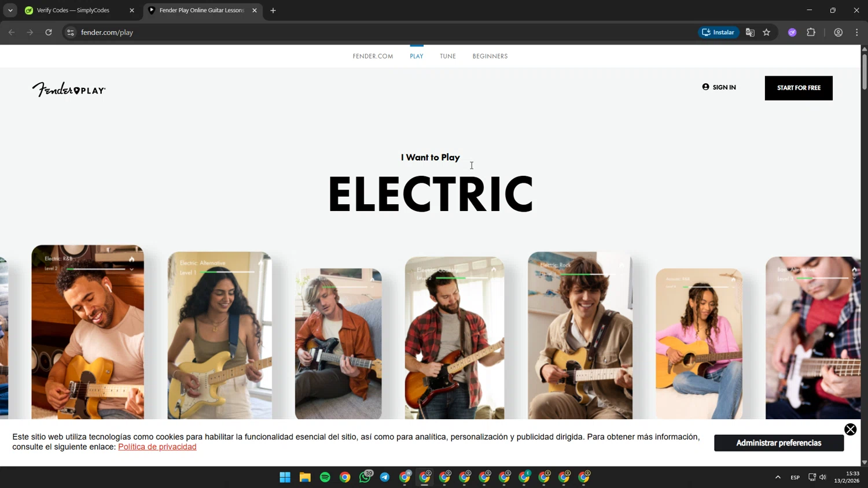868x488 pixels.
Task: Open FENDER.COM navigation link
Action: tap(373, 56)
